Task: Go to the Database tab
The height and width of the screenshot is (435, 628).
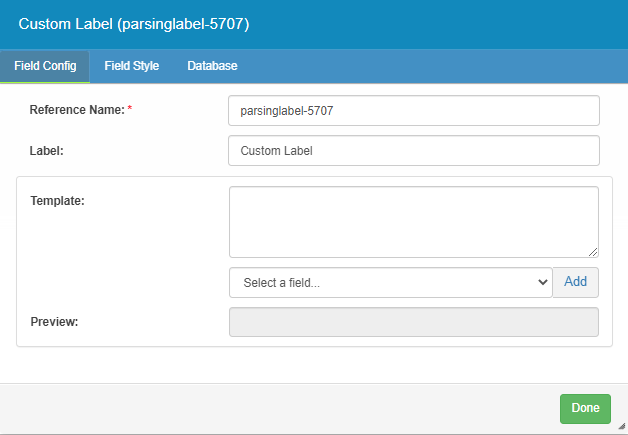Action: click(212, 66)
